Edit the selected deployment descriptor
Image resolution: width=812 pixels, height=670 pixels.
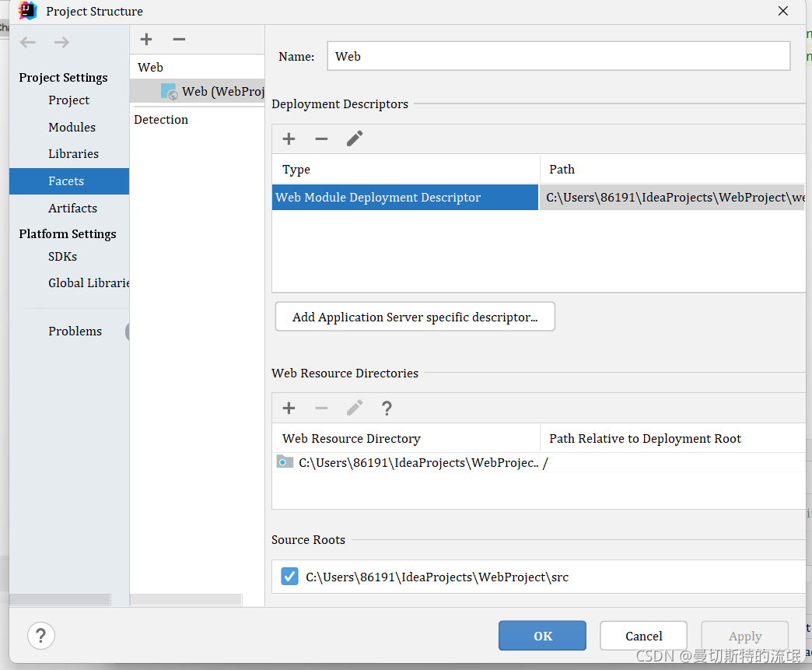pos(355,139)
